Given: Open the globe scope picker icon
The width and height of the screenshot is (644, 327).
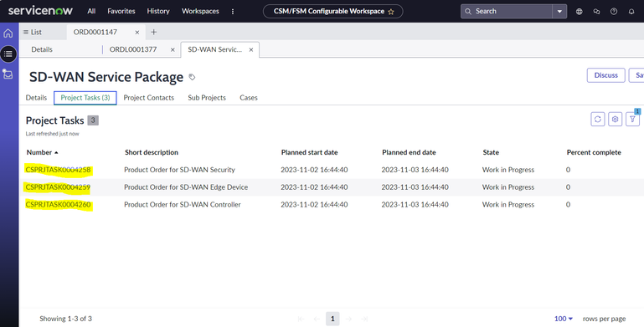Looking at the screenshot, I should tap(580, 12).
